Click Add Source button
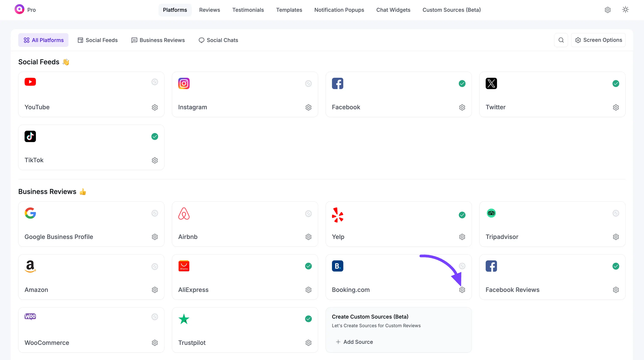Viewport: 644px width, 360px height. 354,342
